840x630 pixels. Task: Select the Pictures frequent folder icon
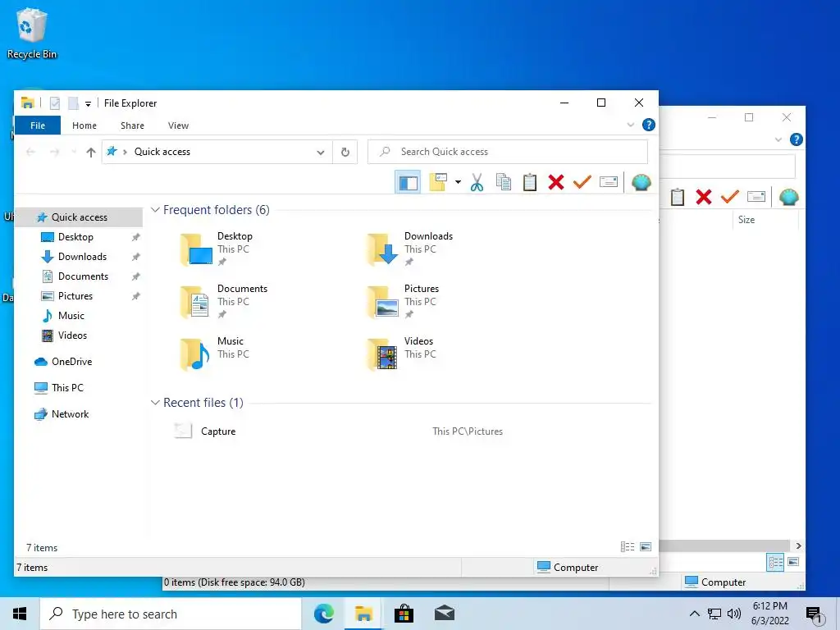point(383,302)
